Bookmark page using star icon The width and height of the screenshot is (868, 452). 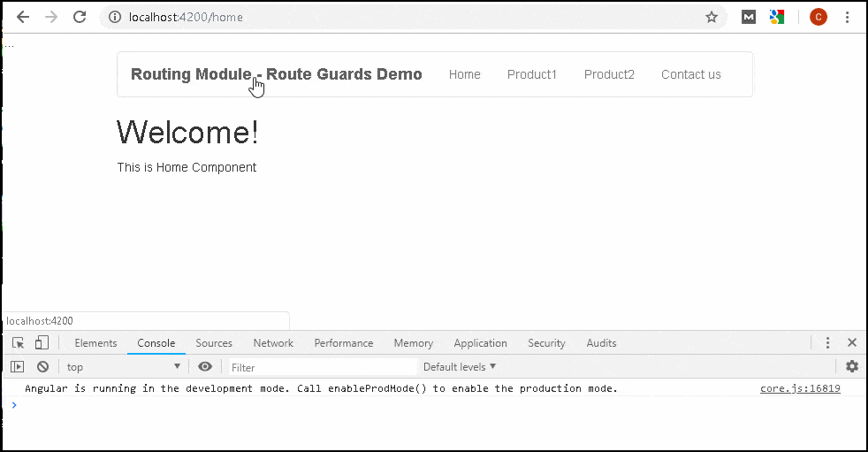712,17
